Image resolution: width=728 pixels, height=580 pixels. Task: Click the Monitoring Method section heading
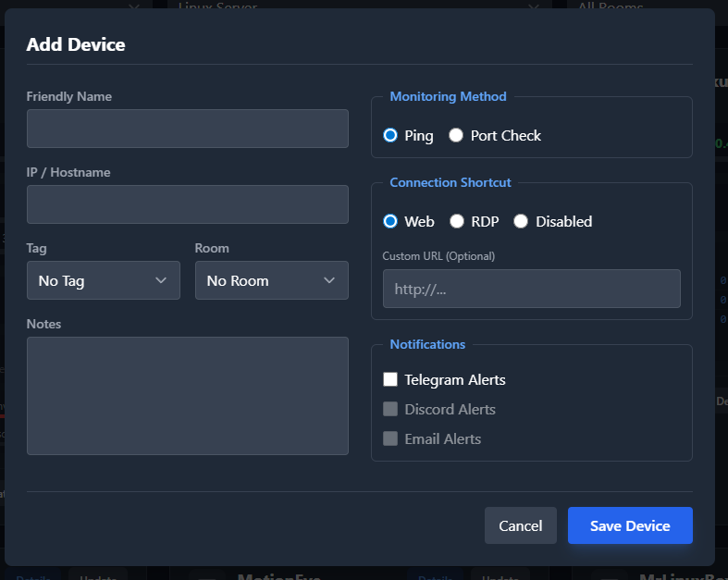pos(448,96)
